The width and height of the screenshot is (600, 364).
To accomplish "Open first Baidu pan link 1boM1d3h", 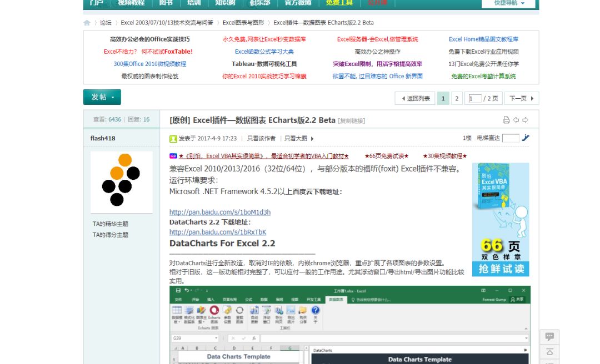I will (x=220, y=212).
